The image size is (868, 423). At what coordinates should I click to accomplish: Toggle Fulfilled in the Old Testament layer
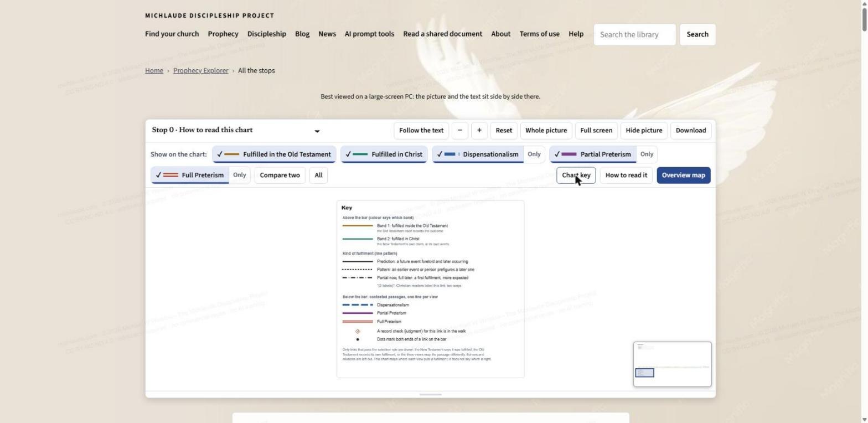[x=274, y=154]
